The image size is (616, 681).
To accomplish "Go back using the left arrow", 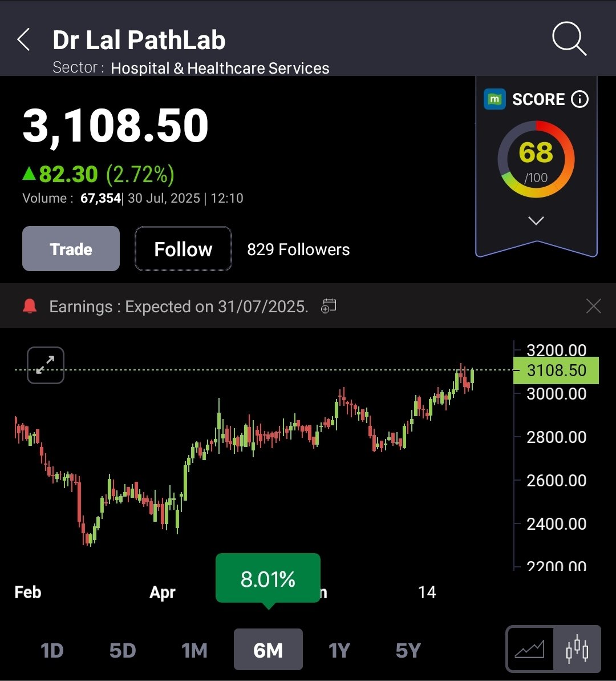I will click(x=24, y=39).
